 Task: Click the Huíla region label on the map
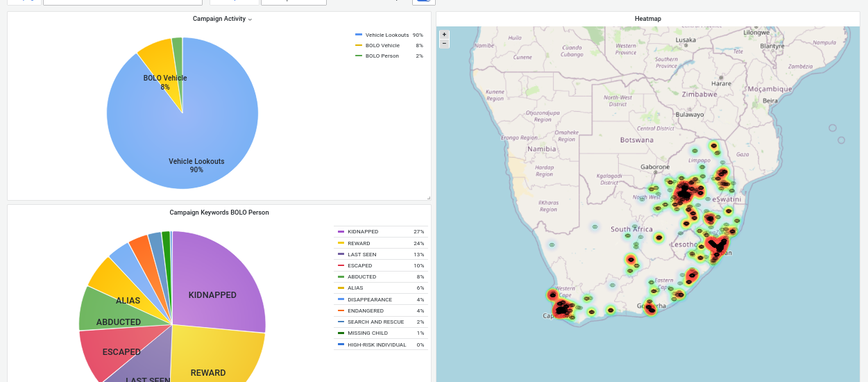515,38
